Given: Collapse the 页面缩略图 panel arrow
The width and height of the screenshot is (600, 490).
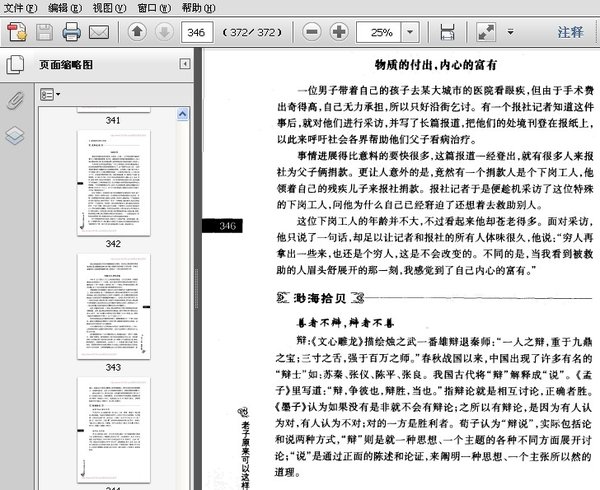Looking at the screenshot, I should 185,64.
